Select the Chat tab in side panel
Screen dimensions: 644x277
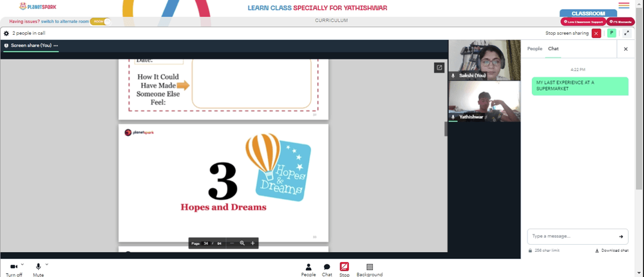coord(553,49)
